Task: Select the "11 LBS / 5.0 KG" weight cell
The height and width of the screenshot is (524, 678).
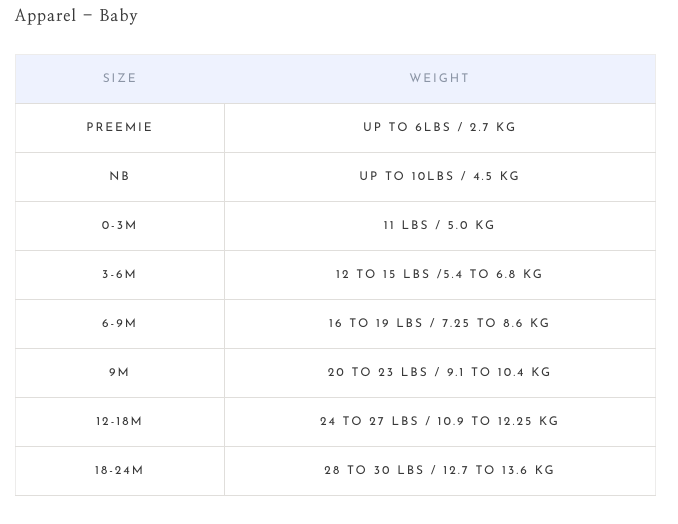Action: click(x=439, y=226)
